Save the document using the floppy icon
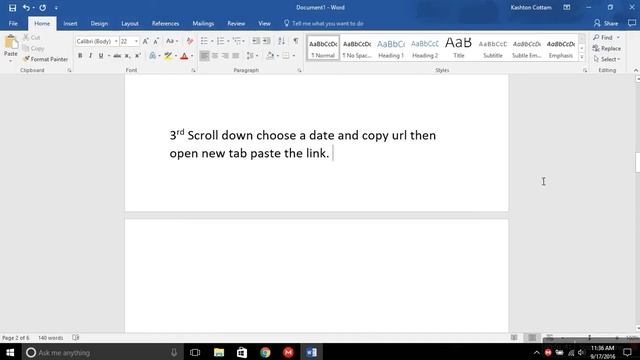 12,8
